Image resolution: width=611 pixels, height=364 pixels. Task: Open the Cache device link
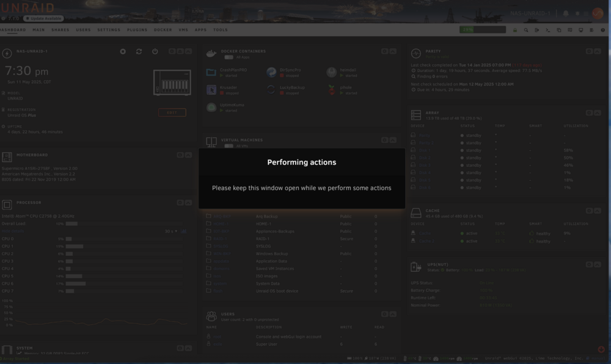tap(425, 233)
